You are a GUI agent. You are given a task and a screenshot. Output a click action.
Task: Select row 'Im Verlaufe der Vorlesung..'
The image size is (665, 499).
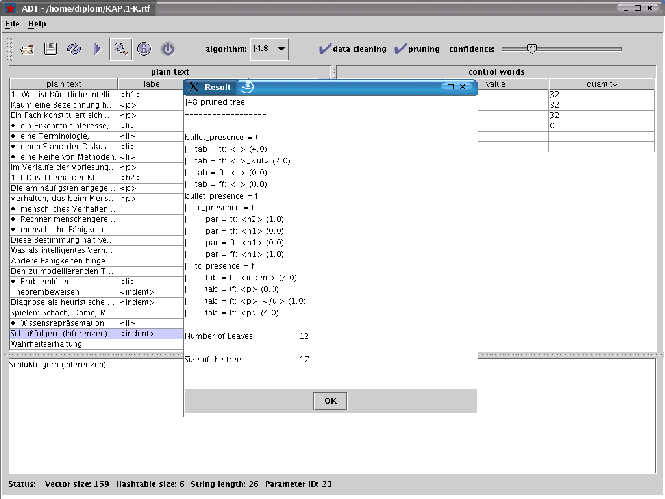click(x=97, y=167)
